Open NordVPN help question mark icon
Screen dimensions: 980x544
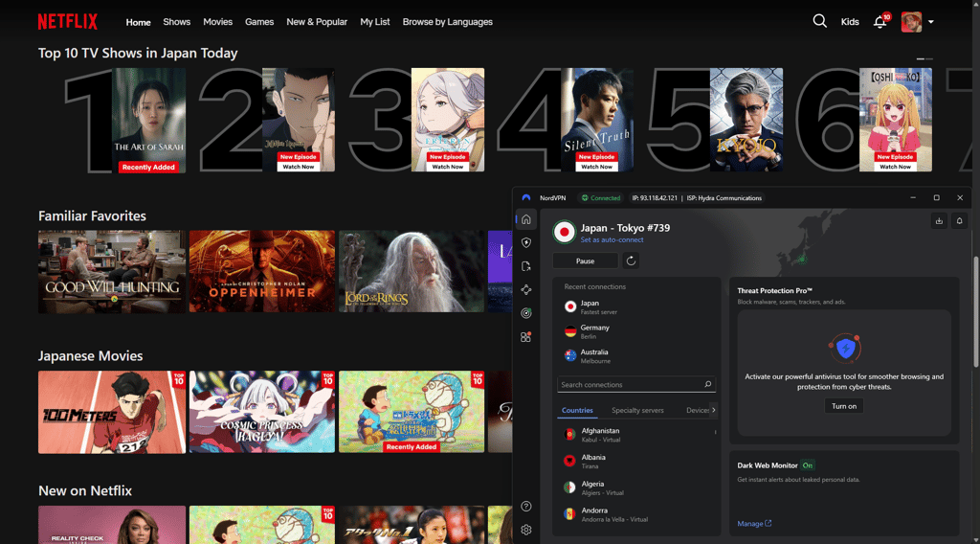(x=526, y=507)
